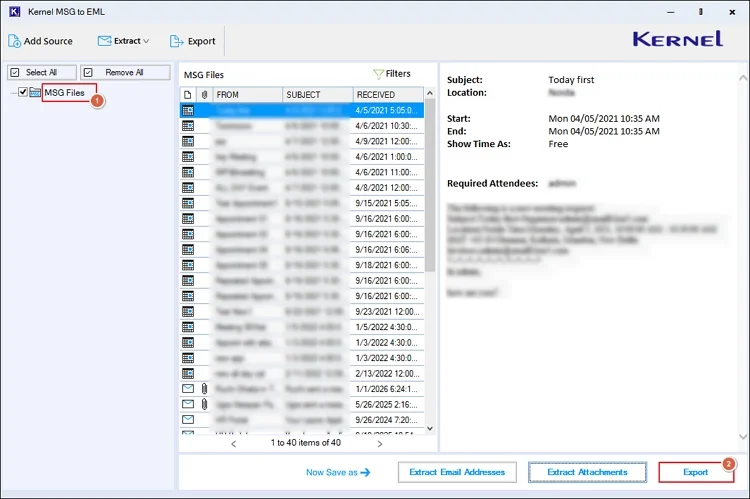The height and width of the screenshot is (499, 750).
Task: Click calendar icon of 9/23/2021 12:00 row
Action: pos(188,311)
